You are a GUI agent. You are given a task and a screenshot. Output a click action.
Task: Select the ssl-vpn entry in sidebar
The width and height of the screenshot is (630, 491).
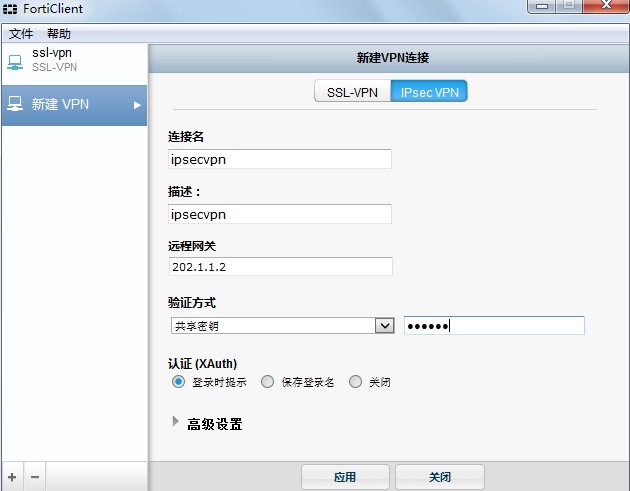pyautogui.click(x=75, y=62)
